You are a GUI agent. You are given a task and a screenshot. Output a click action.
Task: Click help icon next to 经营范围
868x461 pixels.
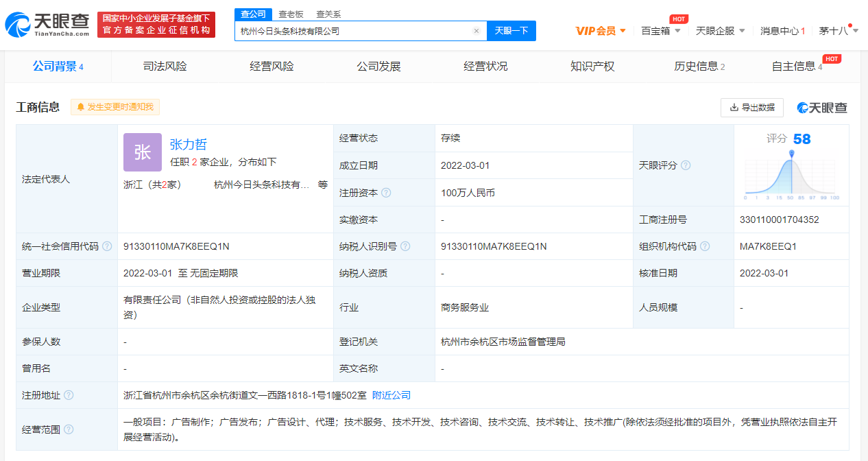point(69,429)
